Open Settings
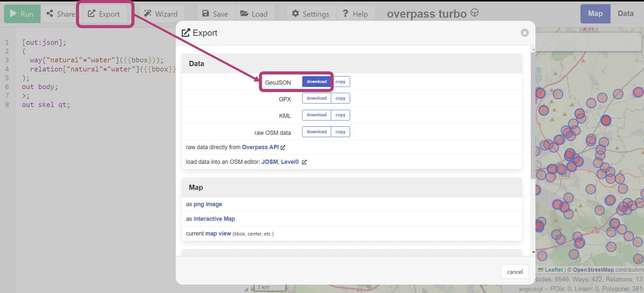 pos(310,14)
